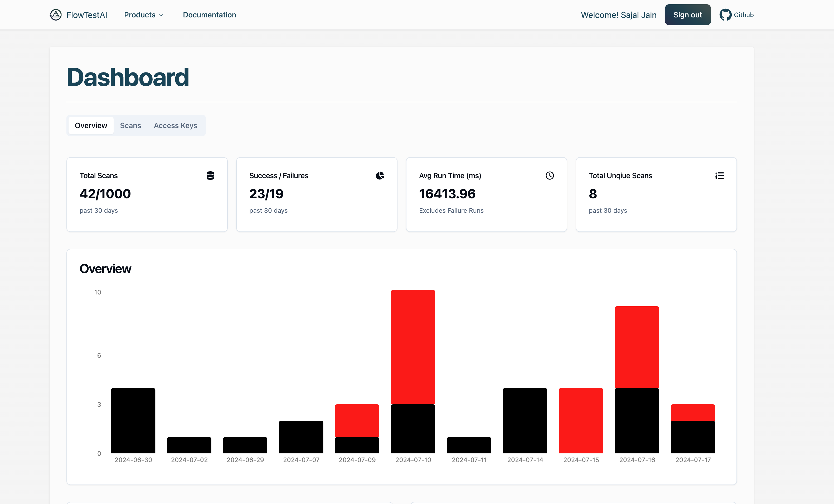This screenshot has width=834, height=504.
Task: Click the database icon on Total Scans card
Action: pos(210,175)
